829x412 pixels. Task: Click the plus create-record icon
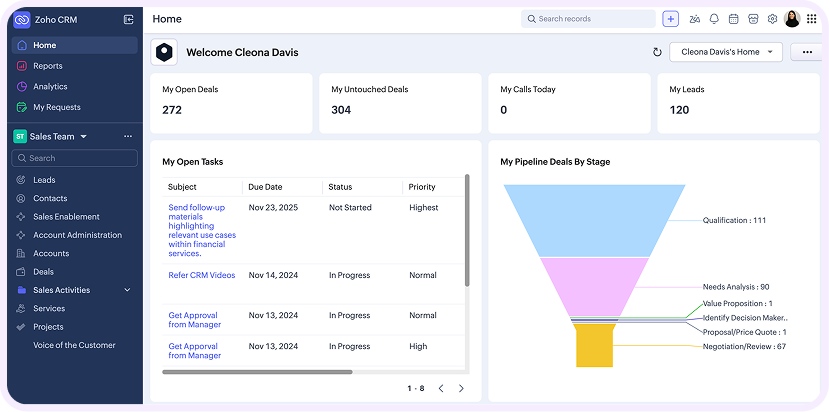point(670,19)
